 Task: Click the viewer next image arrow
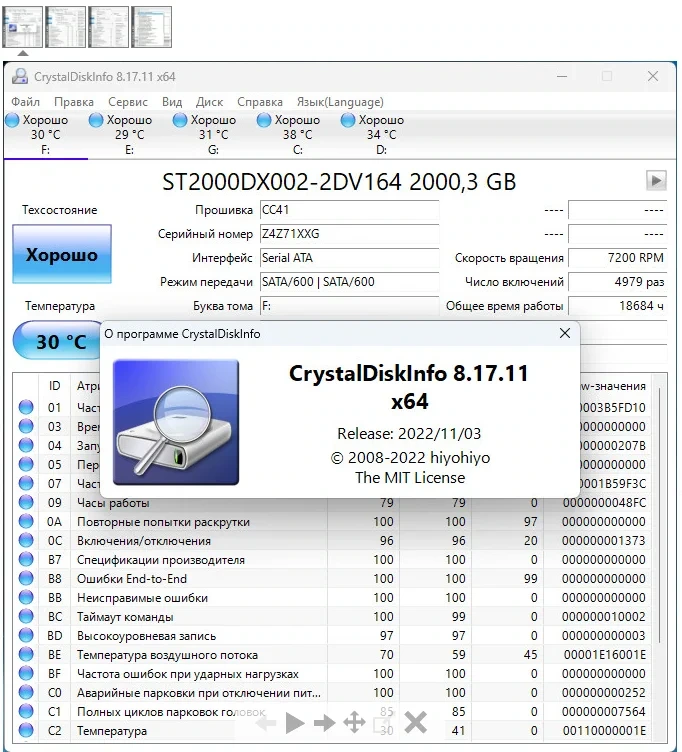(325, 722)
